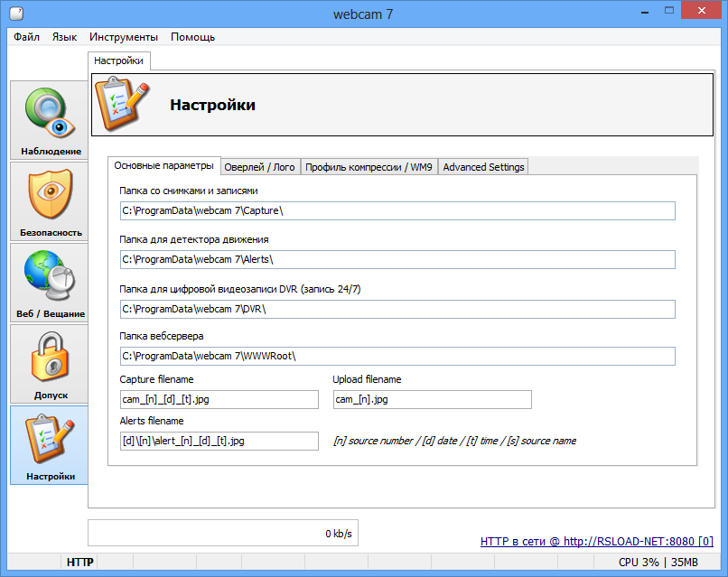The height and width of the screenshot is (577, 728).
Task: Click the Upload filename input field
Action: click(433, 399)
